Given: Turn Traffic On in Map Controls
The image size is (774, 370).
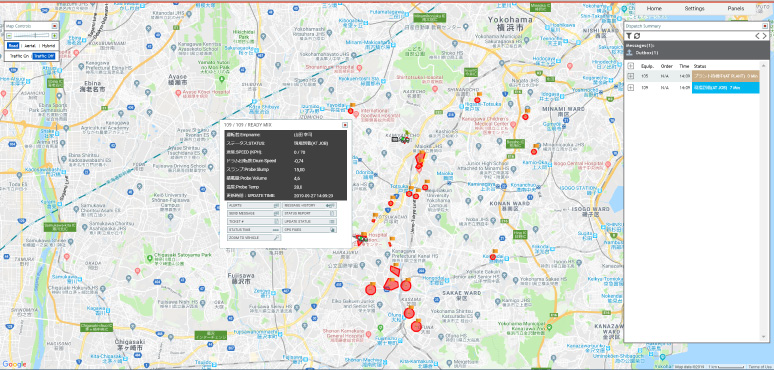Looking at the screenshot, I should coord(19,56).
